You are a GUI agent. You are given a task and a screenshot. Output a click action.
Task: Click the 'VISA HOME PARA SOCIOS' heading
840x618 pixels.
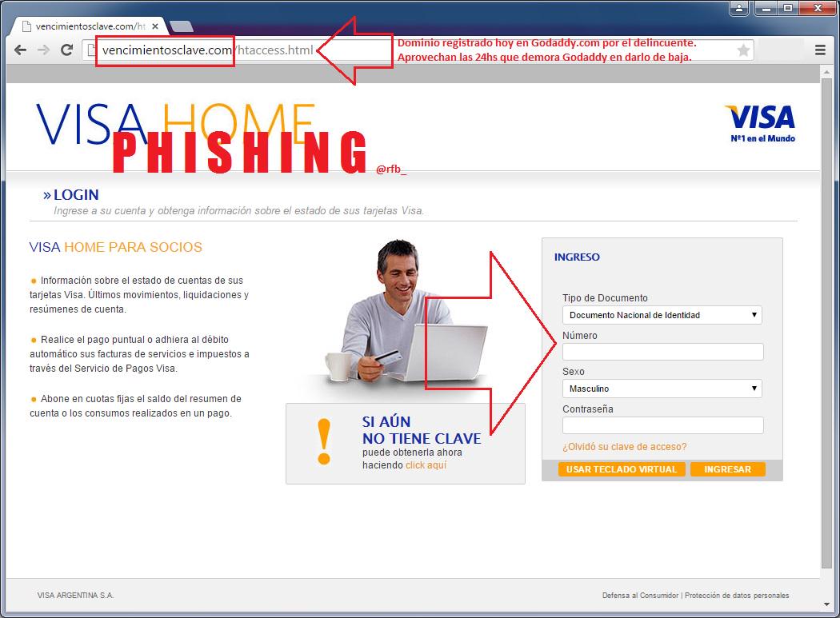click(116, 247)
